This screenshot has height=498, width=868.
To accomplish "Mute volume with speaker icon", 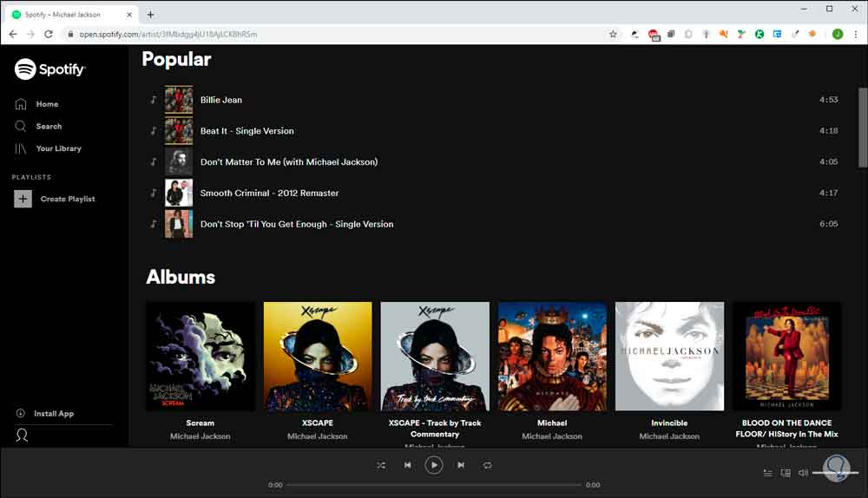I will [803, 473].
